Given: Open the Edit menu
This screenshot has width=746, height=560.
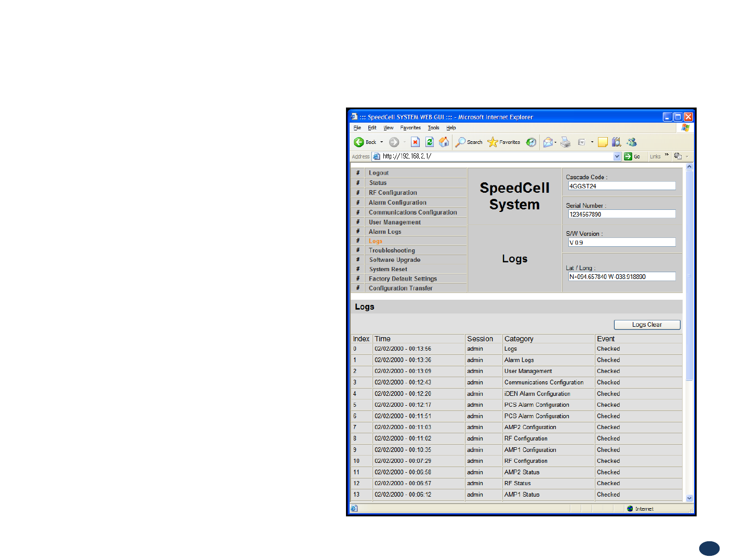Looking at the screenshot, I should (x=372, y=128).
